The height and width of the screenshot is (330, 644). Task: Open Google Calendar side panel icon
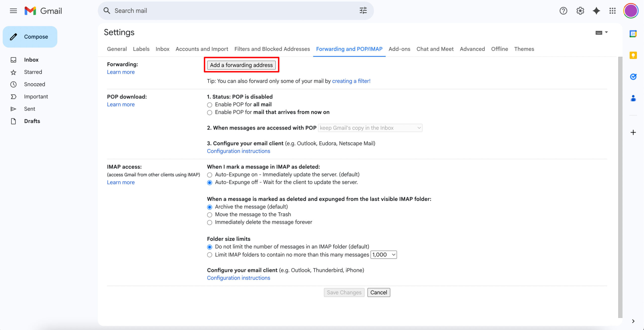pos(633,34)
